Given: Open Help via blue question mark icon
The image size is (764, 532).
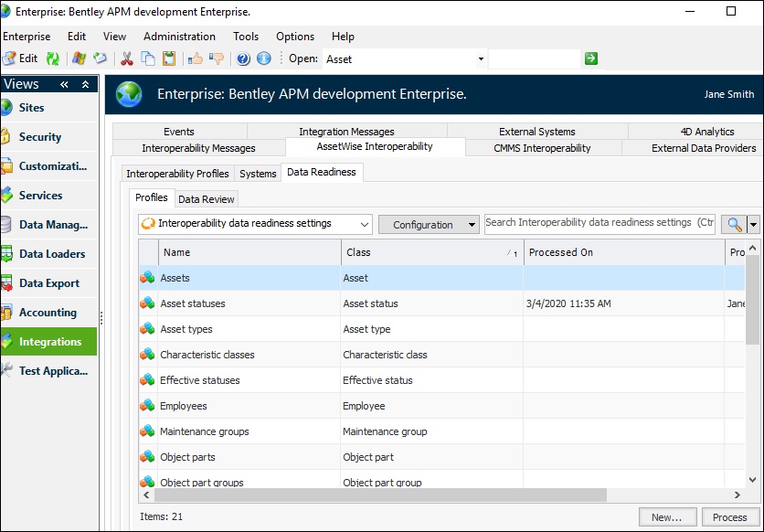Looking at the screenshot, I should coord(243,59).
